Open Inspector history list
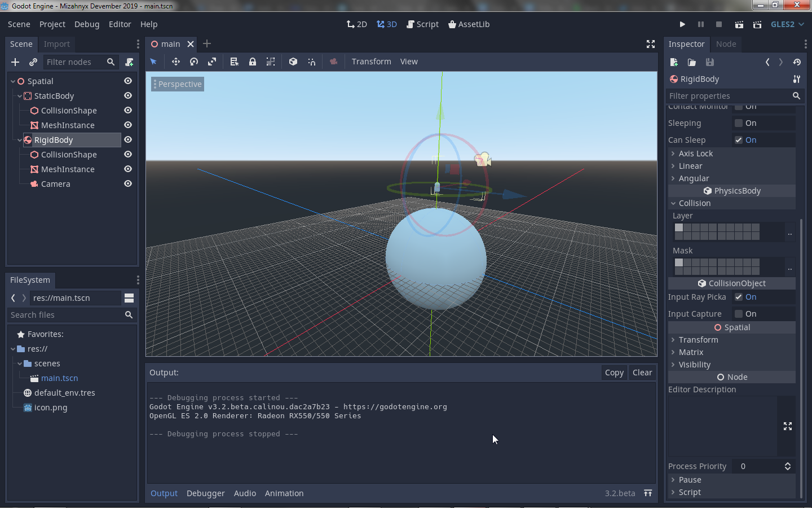This screenshot has height=508, width=812. click(x=797, y=62)
